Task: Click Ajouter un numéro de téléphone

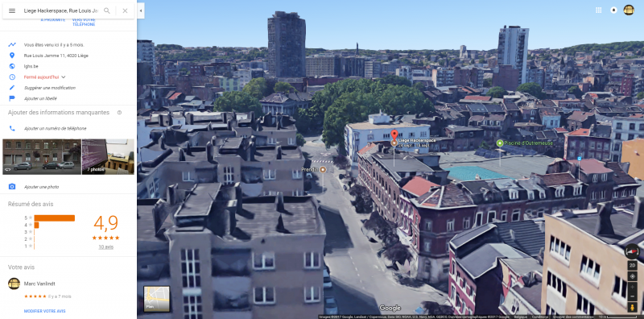Action: [x=55, y=129]
